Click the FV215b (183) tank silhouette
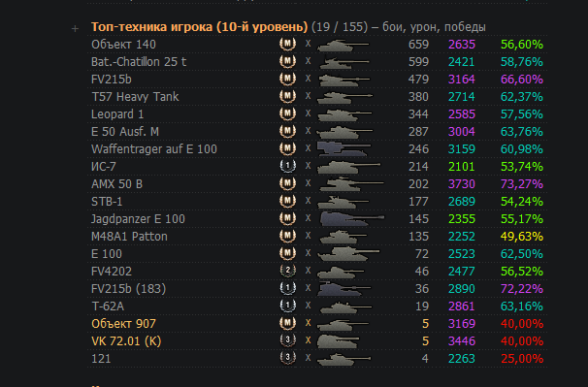Viewport: 588px width, 387px height. (x=343, y=288)
